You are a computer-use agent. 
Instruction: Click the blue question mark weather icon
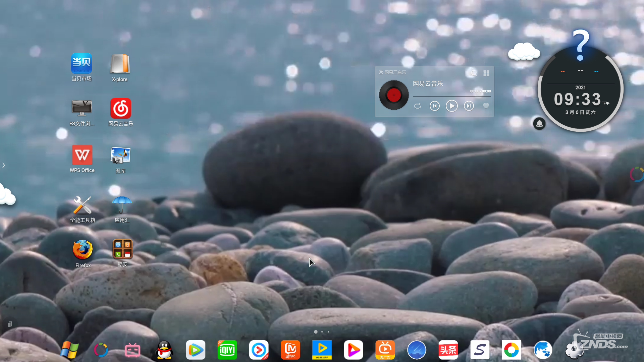tap(581, 45)
